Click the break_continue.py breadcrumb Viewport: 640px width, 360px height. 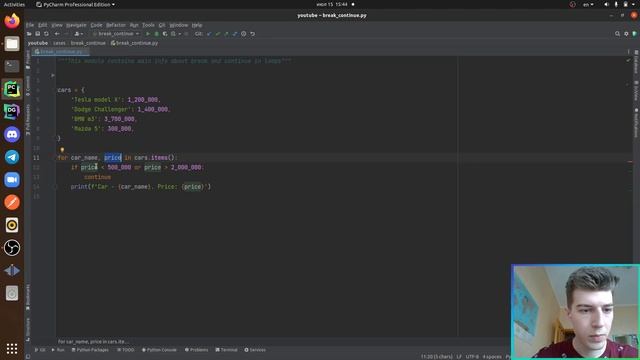click(134, 43)
